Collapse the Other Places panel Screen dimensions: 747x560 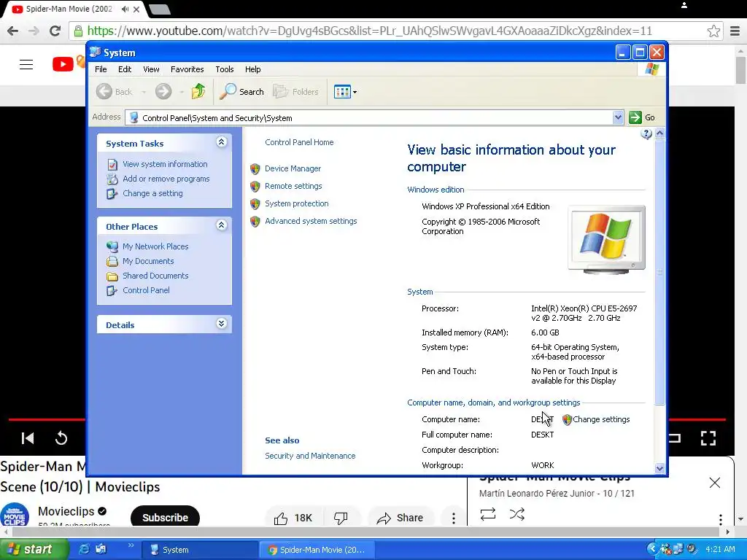[222, 225]
